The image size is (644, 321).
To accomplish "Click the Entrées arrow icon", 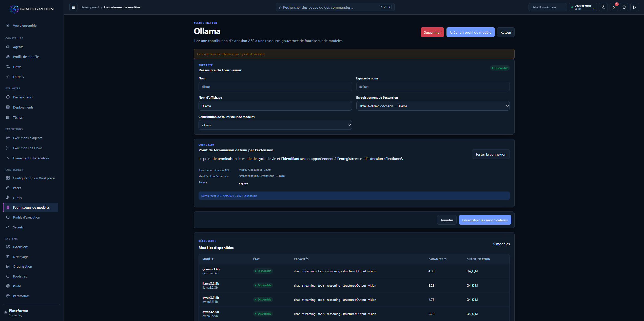I will click(x=8, y=77).
